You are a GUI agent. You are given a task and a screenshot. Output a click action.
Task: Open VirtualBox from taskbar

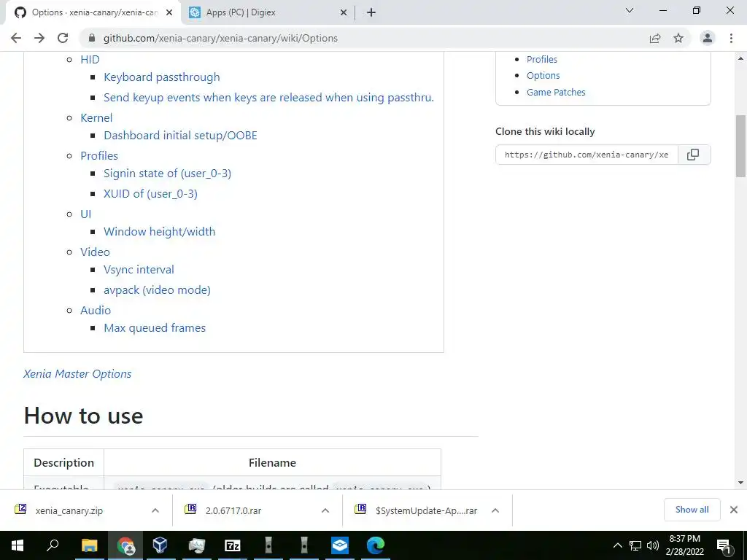[160, 545]
